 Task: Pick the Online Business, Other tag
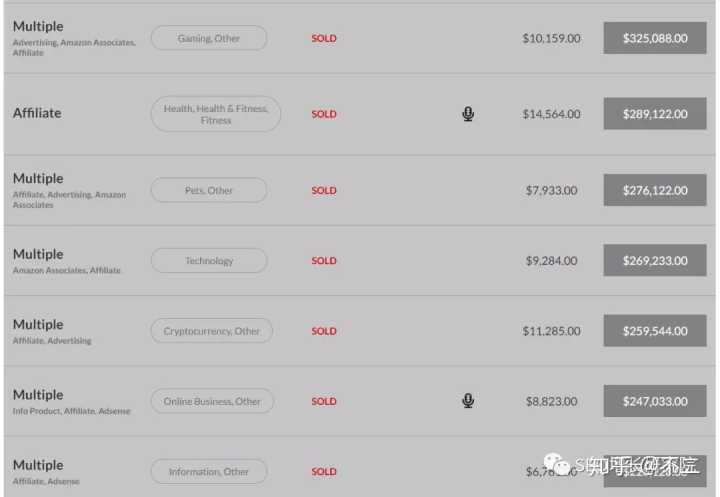[212, 401]
